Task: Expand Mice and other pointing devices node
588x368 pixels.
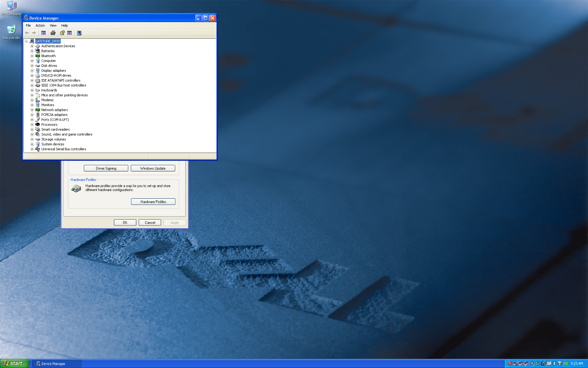Action: [x=32, y=95]
